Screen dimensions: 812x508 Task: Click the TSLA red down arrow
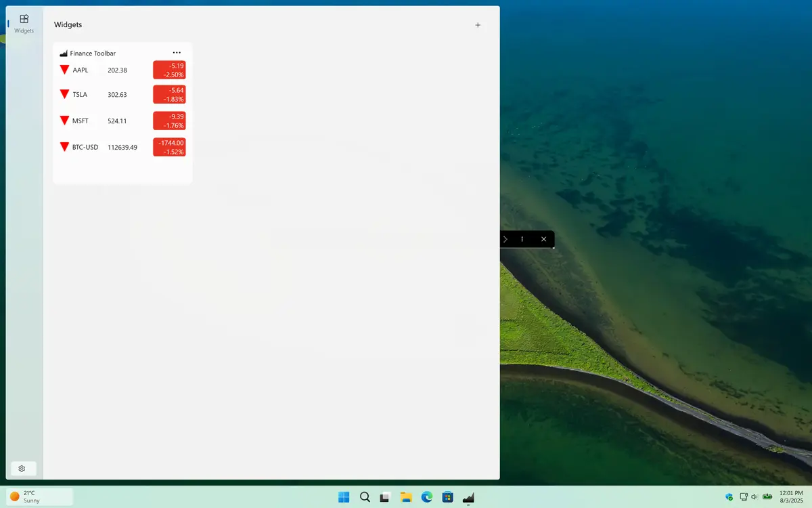tap(65, 94)
